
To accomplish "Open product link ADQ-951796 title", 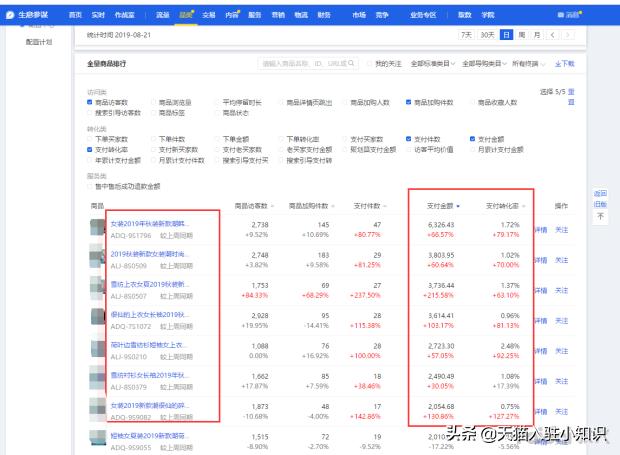I will pyautogui.click(x=150, y=223).
